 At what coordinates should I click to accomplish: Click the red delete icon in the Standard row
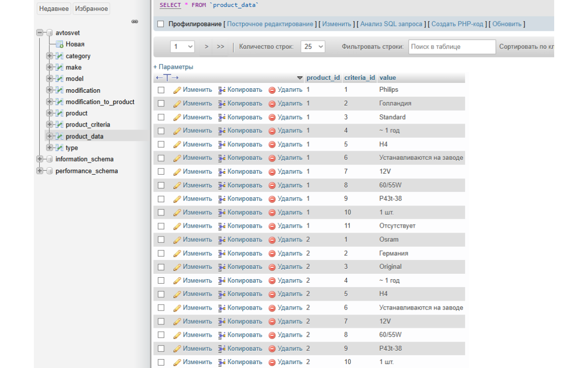272,118
